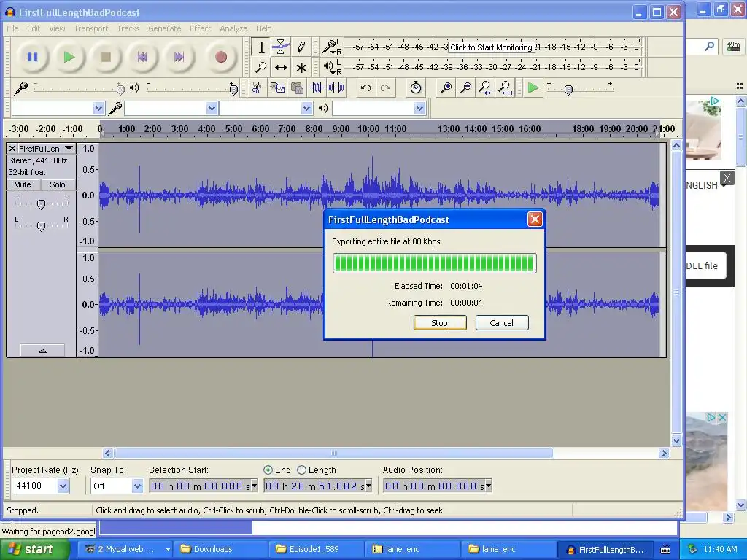Open the Tracks menu
The width and height of the screenshot is (747, 560).
128,28
